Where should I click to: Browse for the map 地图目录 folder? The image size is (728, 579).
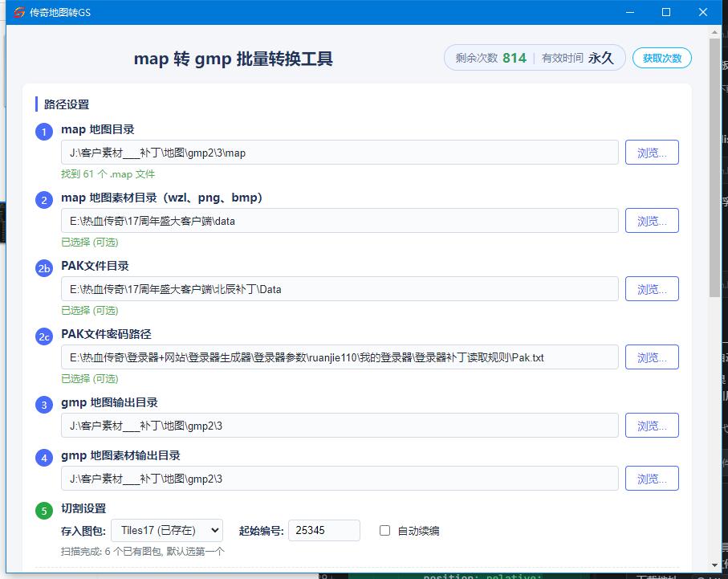pyautogui.click(x=652, y=153)
